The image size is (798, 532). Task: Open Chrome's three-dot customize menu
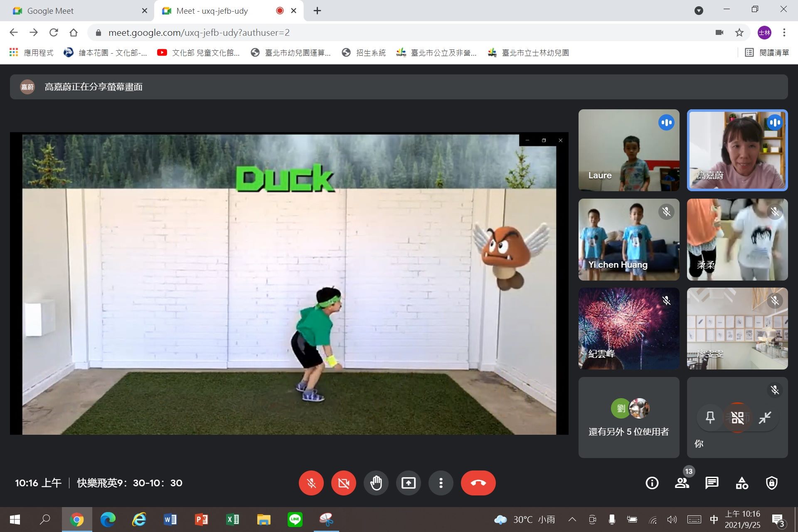(784, 32)
